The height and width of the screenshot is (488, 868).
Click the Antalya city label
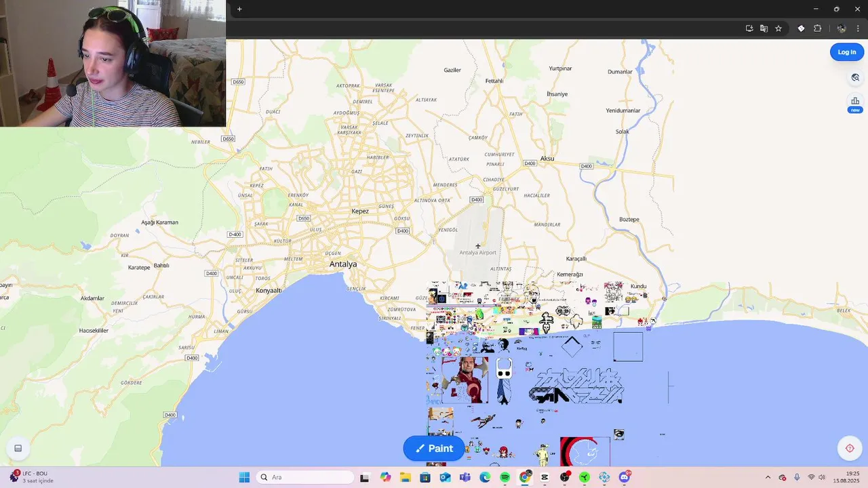[x=343, y=264]
